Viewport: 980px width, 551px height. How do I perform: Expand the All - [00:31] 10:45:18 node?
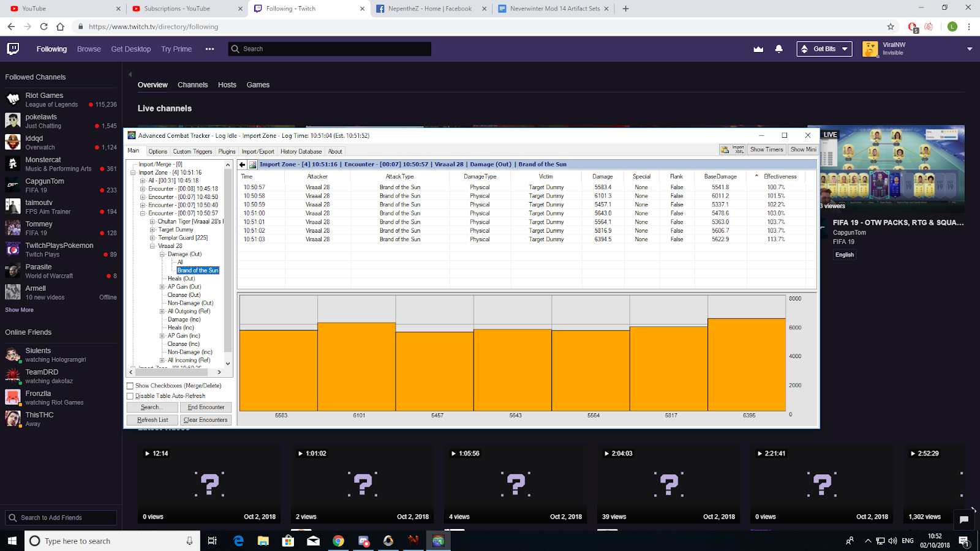tap(143, 181)
